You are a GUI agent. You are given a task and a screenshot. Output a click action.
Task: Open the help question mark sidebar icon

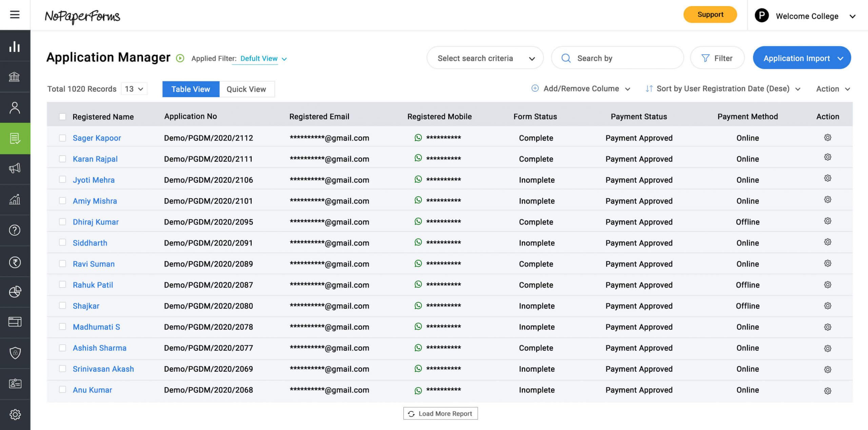pyautogui.click(x=15, y=230)
